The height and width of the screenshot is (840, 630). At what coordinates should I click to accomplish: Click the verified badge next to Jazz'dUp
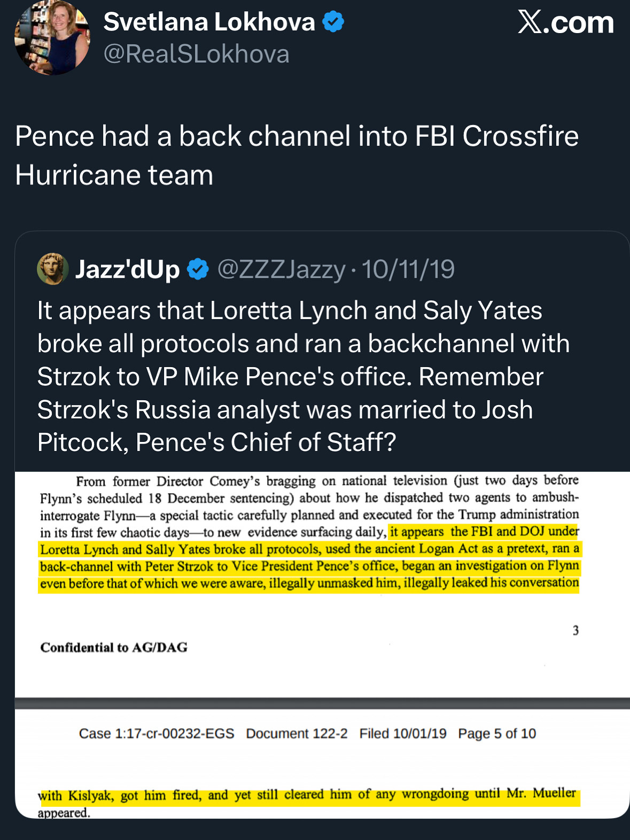coord(198,269)
